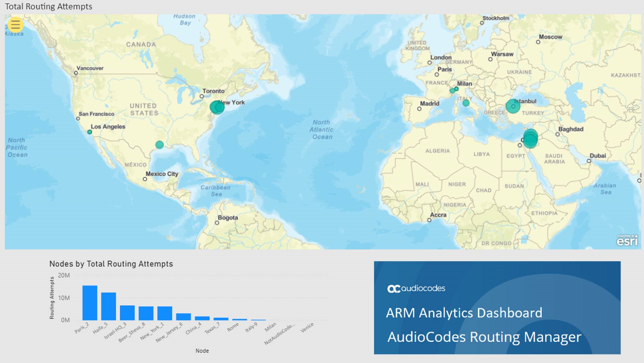Select the Paris_2 bar in the chart
The image size is (644, 363).
pyautogui.click(x=90, y=303)
